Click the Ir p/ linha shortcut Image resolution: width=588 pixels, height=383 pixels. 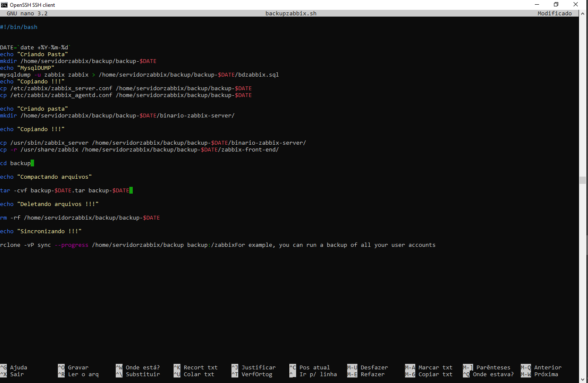point(313,374)
